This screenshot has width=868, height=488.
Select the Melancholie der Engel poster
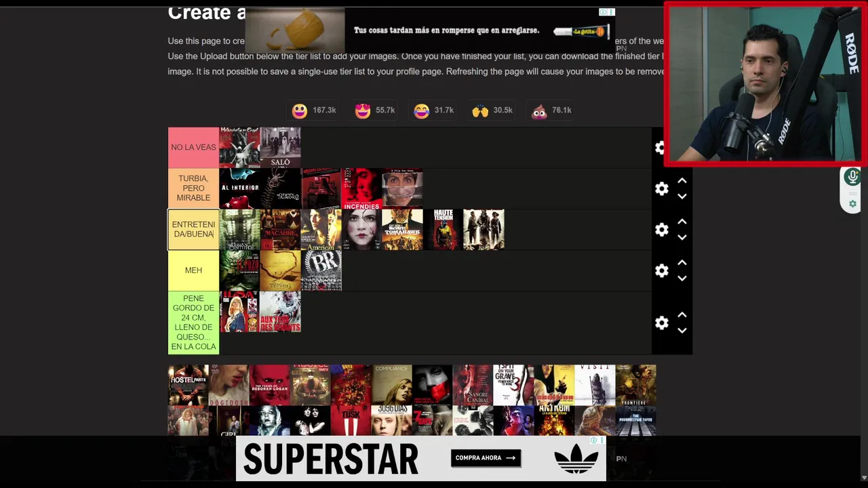239,147
